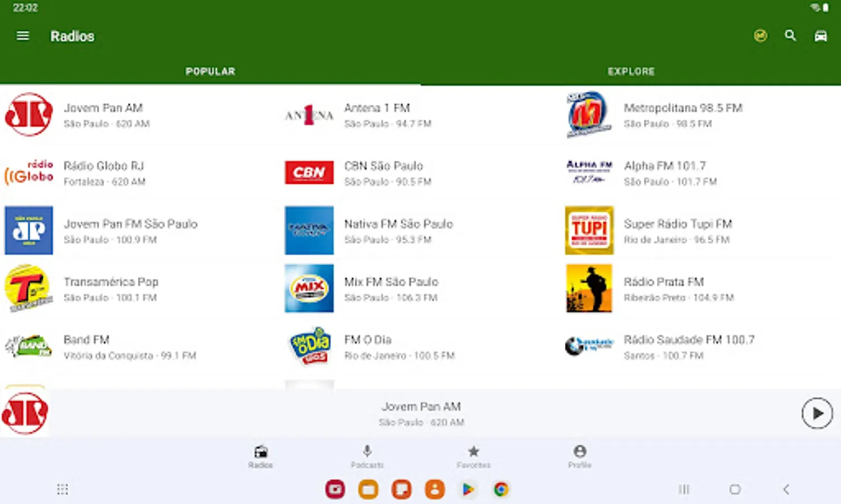Play the Jovem Pan AM stream
The image size is (841, 504).
coord(817,413)
